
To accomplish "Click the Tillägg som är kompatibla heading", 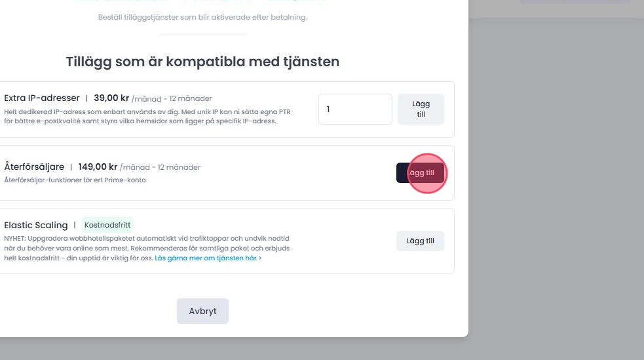I will [x=202, y=62].
